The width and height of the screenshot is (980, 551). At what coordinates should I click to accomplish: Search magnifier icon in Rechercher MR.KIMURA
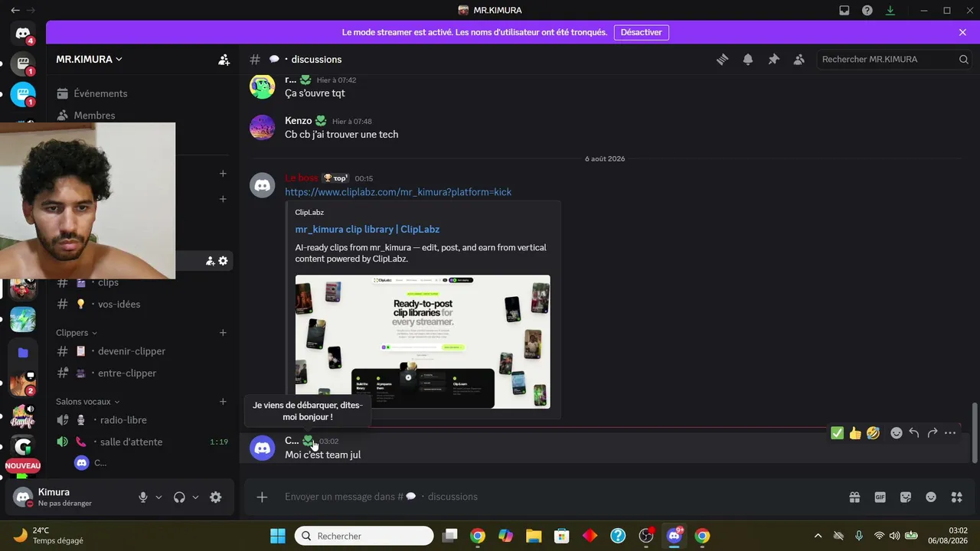[x=964, y=60]
